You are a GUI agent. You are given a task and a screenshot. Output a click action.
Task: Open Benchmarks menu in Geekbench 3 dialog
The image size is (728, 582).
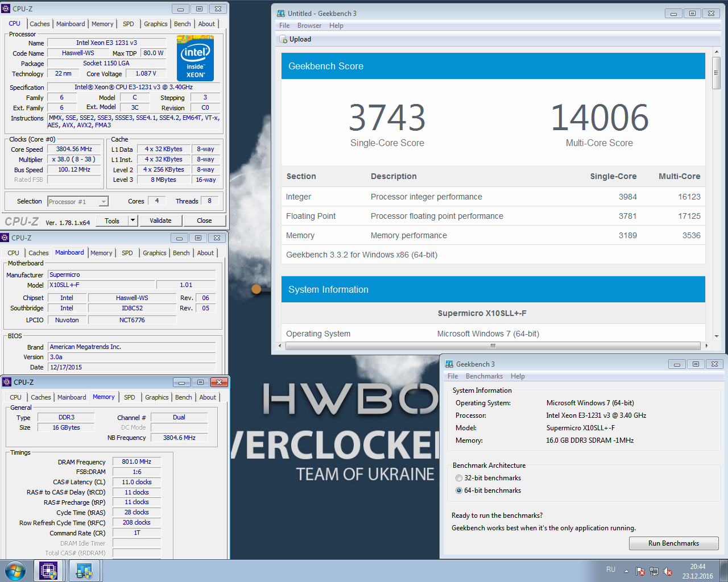[484, 376]
